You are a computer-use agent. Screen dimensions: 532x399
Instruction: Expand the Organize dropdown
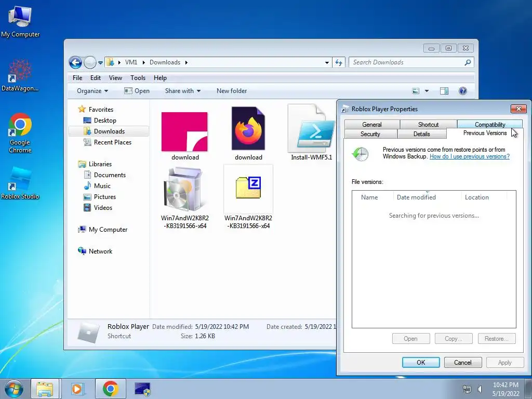[92, 91]
